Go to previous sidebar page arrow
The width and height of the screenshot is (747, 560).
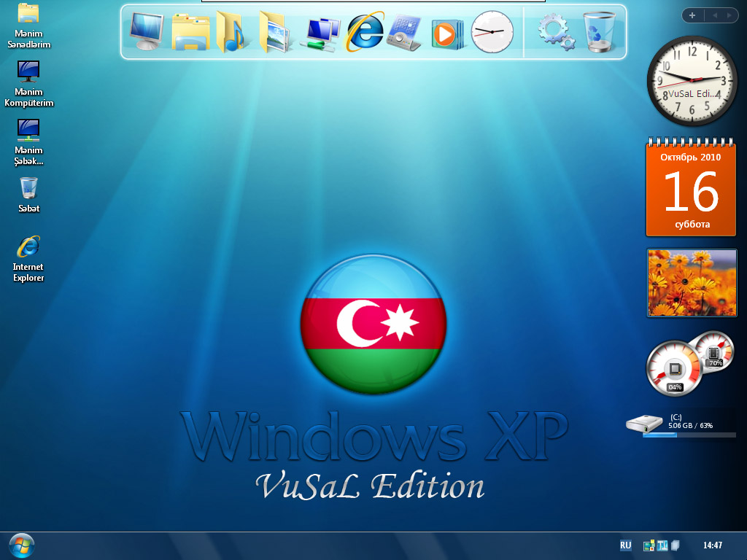[715, 15]
